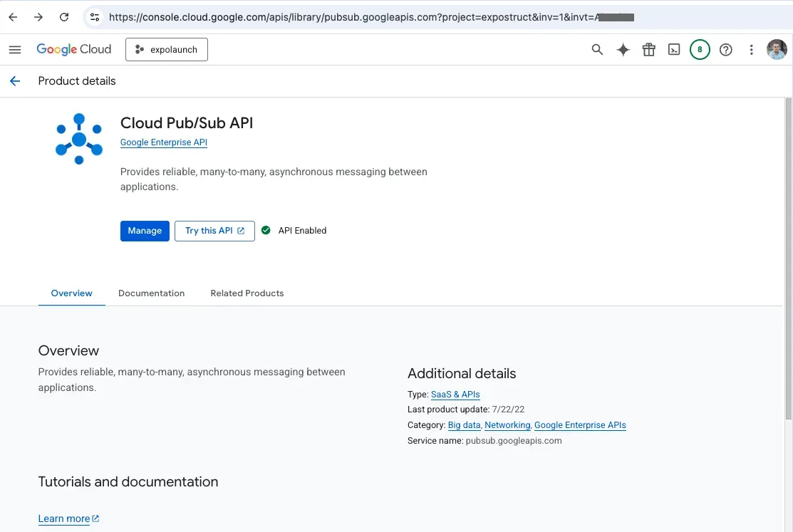Click the Manage button
793x532 pixels.
[145, 231]
